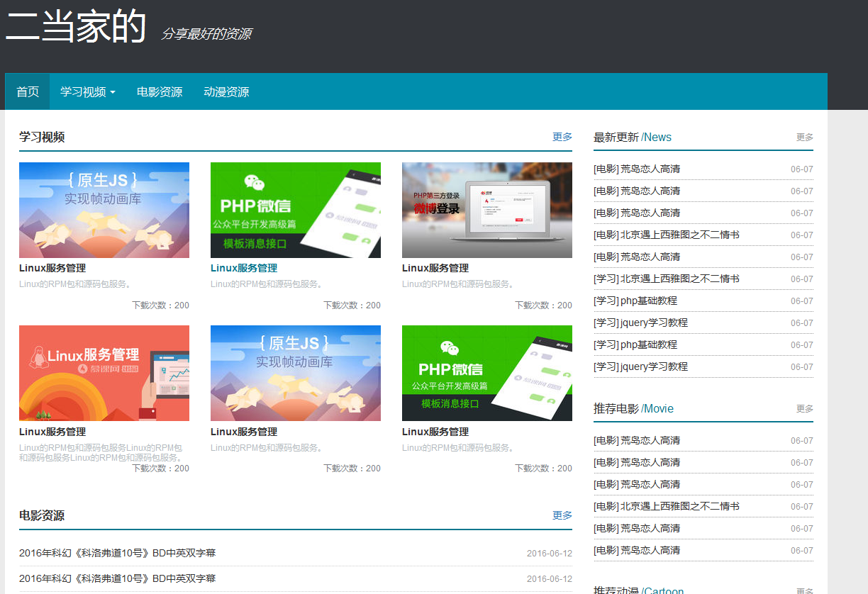Expand the 学习视频 dropdown in navigation bar

[x=88, y=91]
